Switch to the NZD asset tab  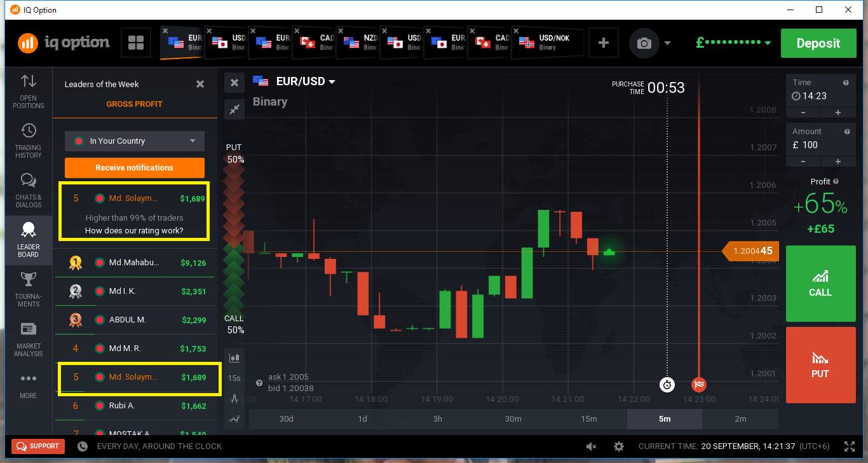coord(359,43)
